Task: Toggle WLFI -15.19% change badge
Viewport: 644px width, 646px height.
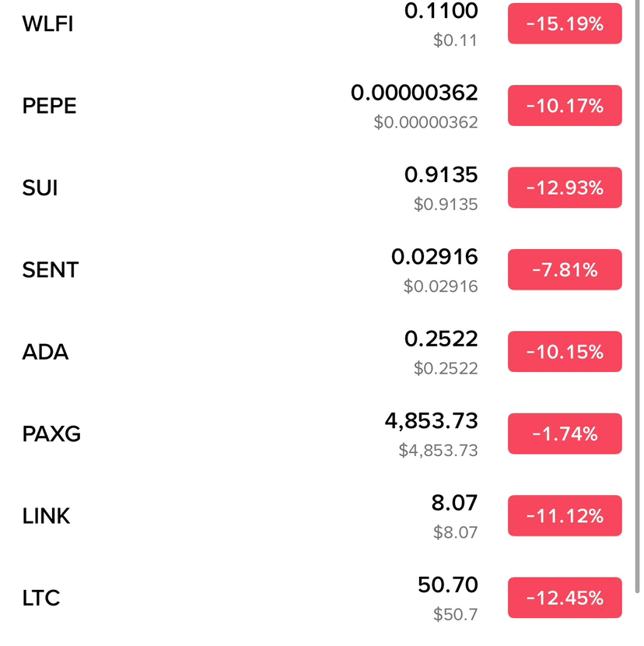Action: pos(565,23)
